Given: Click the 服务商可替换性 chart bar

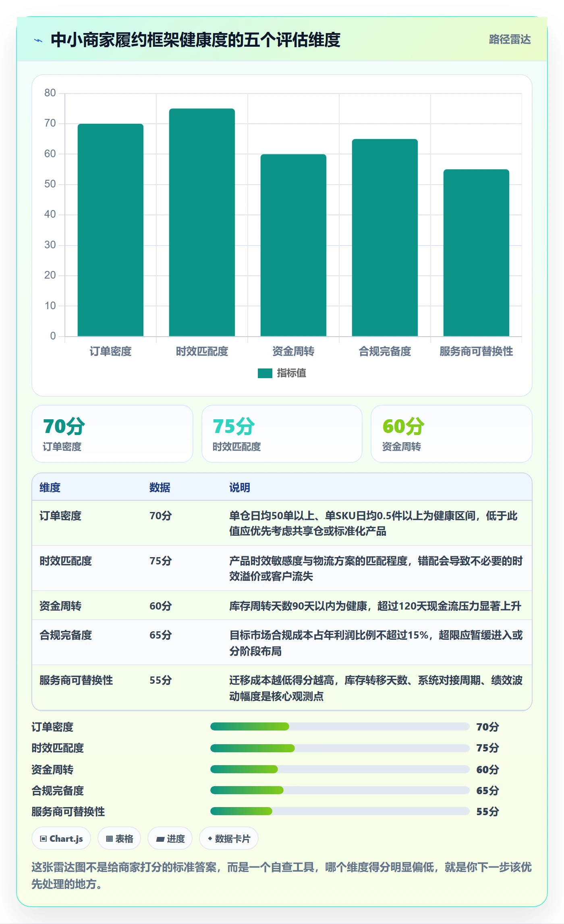Looking at the screenshot, I should click(x=476, y=253).
